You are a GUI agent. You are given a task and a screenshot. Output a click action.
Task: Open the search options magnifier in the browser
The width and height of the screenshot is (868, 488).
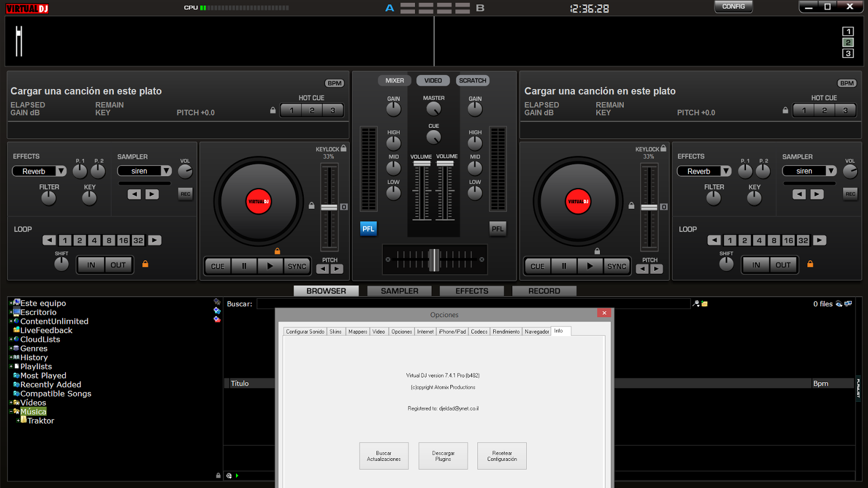[696, 304]
